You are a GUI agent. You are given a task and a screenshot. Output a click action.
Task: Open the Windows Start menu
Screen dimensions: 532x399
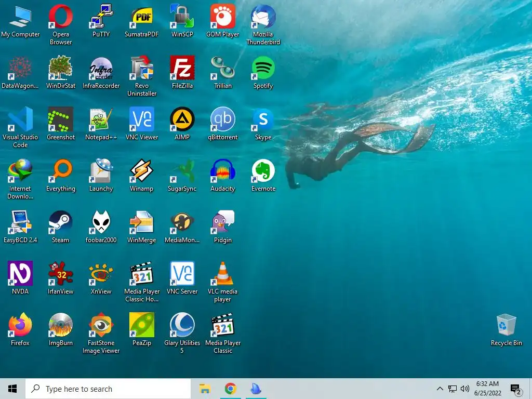point(12,389)
